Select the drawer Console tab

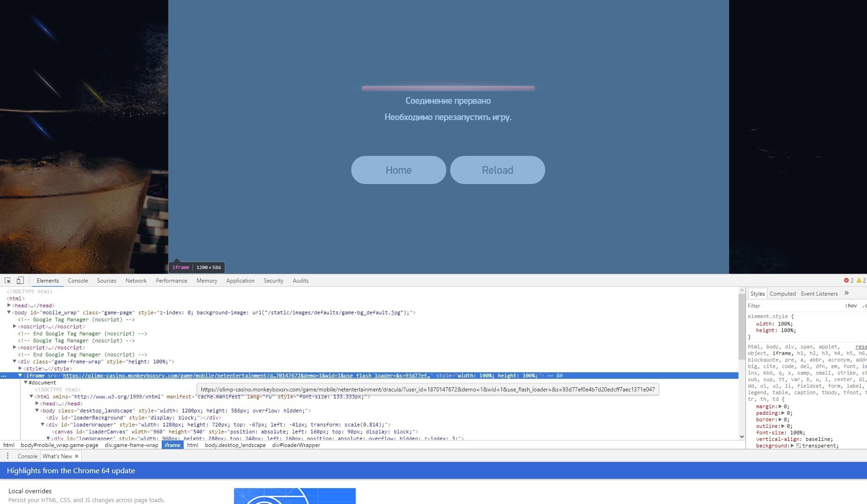coord(27,456)
